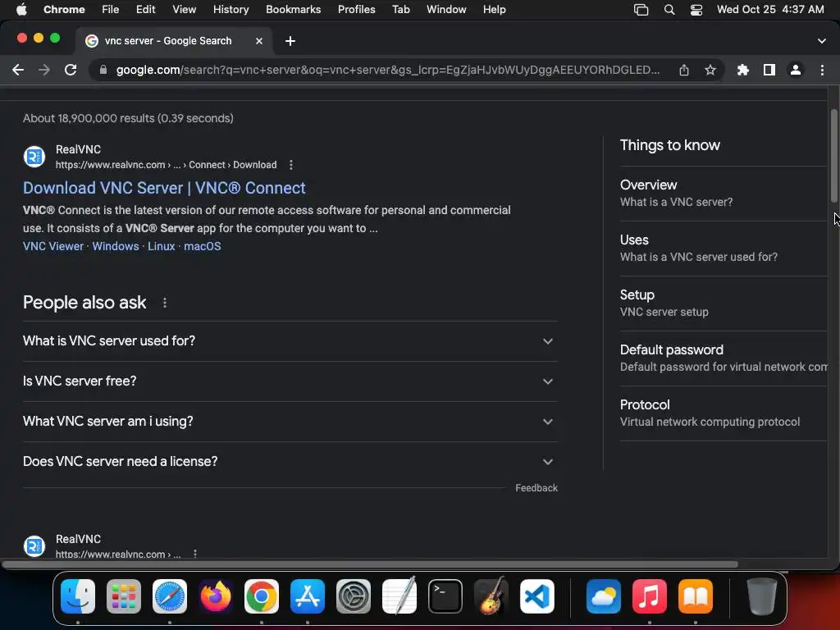The width and height of the screenshot is (840, 630).
Task: Open App Store from the Dock
Action: pos(308,596)
